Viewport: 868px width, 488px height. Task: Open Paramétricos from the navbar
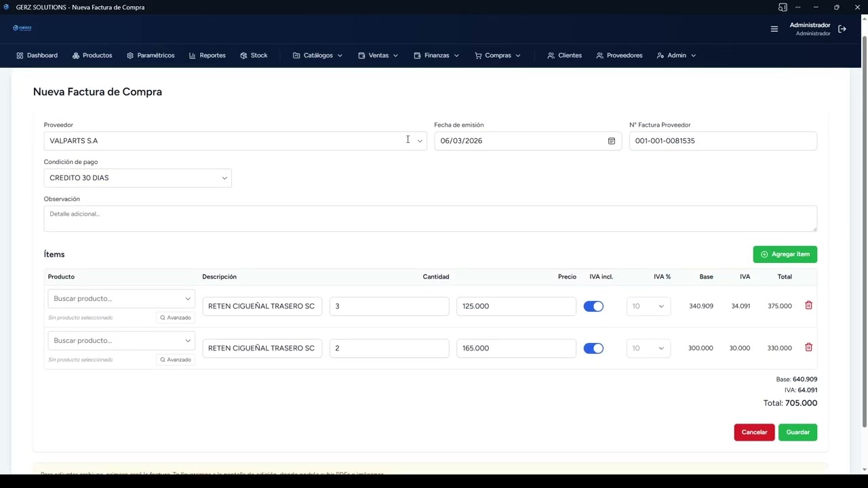click(151, 56)
